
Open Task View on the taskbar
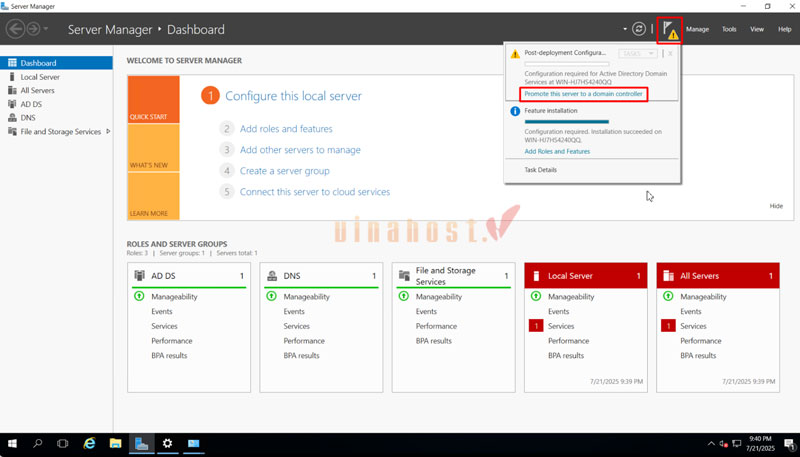(63, 444)
